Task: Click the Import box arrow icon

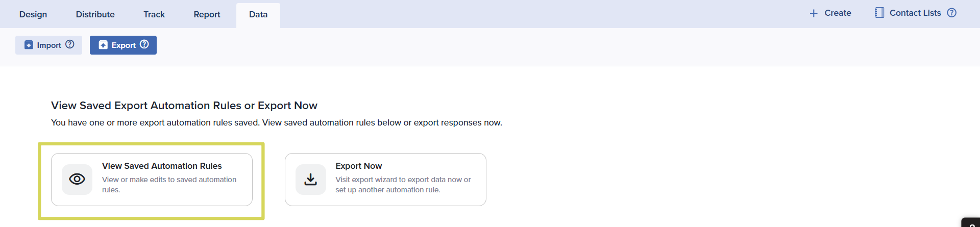Action: click(29, 45)
